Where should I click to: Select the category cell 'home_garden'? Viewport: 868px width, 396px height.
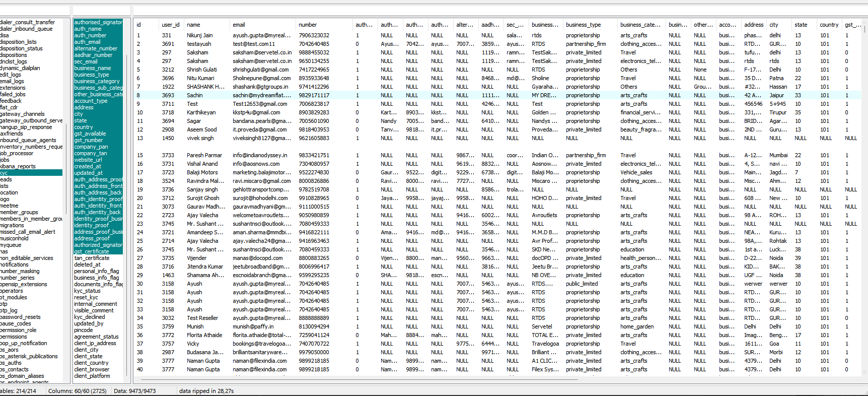pos(637,326)
